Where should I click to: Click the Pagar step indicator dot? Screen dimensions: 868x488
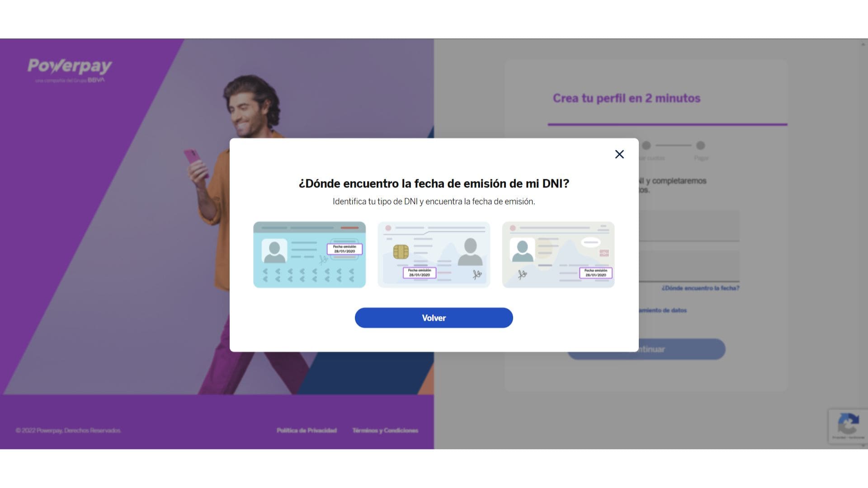click(x=700, y=145)
